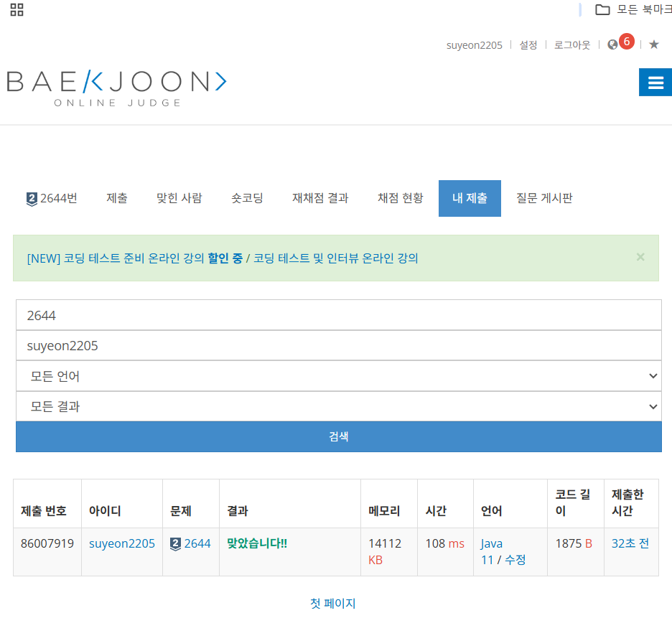Open problem 2644 link in the table row
The image size is (672, 618).
click(x=197, y=543)
